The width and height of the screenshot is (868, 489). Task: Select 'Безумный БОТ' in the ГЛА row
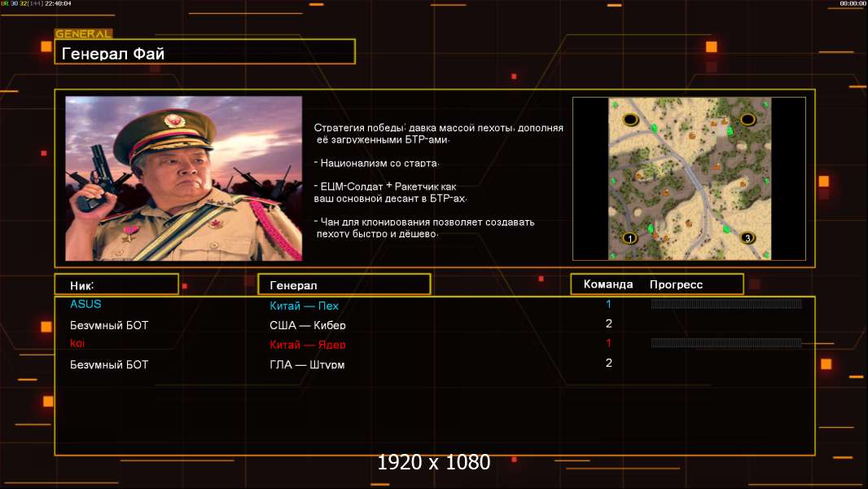tap(109, 364)
